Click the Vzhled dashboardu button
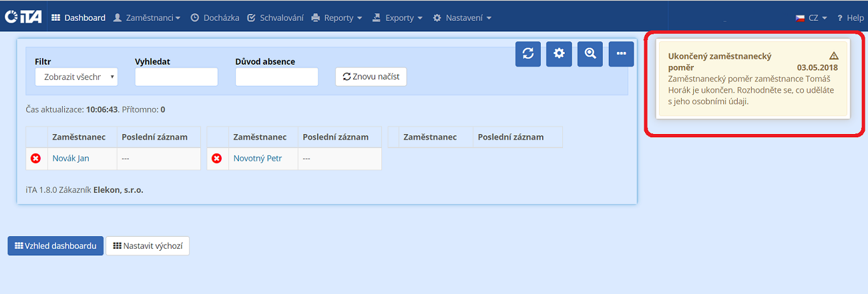The image size is (868, 294). [x=55, y=246]
